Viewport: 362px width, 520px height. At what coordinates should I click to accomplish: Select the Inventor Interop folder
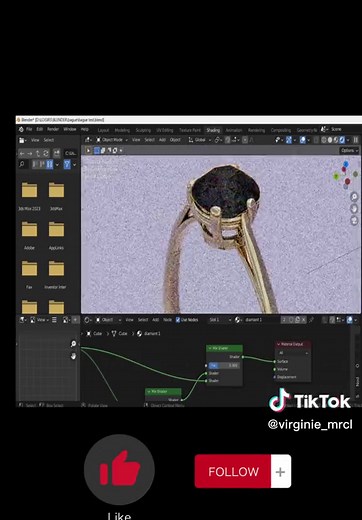(56, 275)
